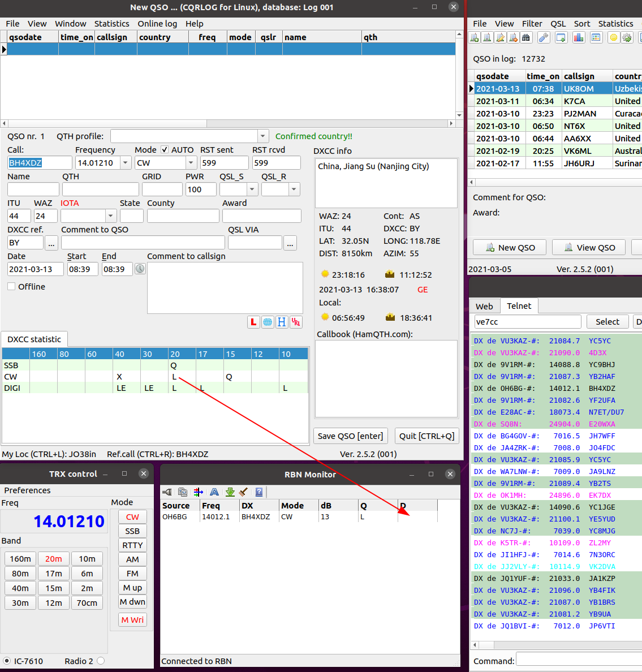Open the Statistics menu in New QSO window
The height and width of the screenshot is (672, 642).
click(112, 24)
